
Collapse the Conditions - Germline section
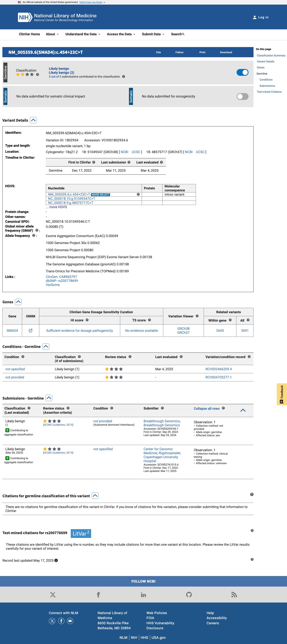pyautogui.click(x=46, y=347)
